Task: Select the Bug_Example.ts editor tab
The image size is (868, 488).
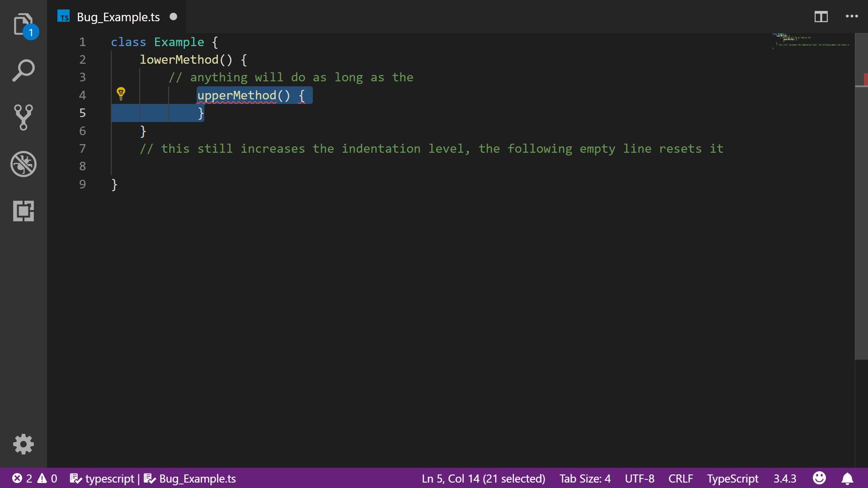Action: click(118, 17)
